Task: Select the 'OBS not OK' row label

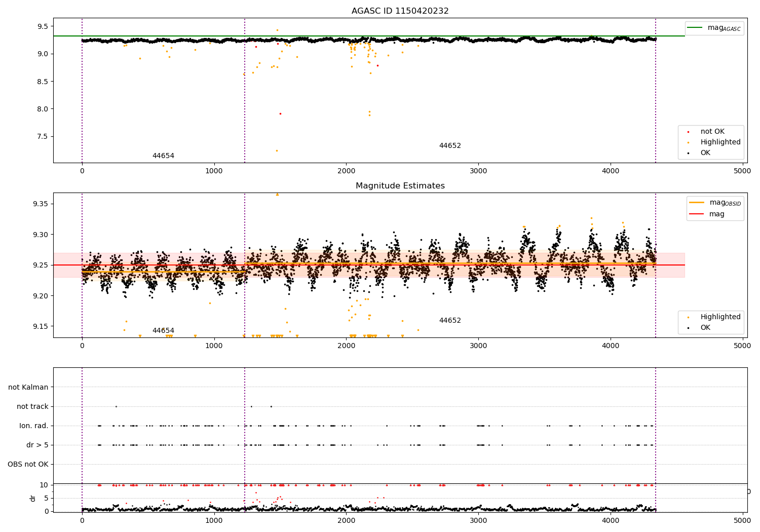Action: (x=28, y=465)
